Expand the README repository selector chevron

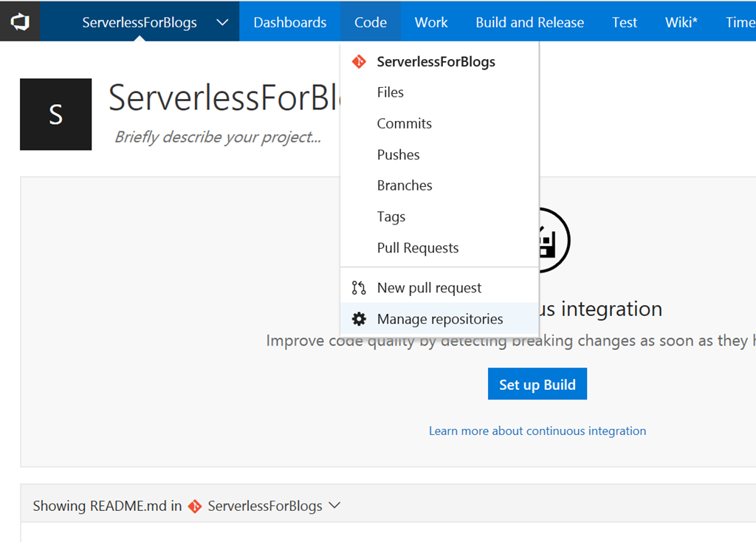(334, 506)
